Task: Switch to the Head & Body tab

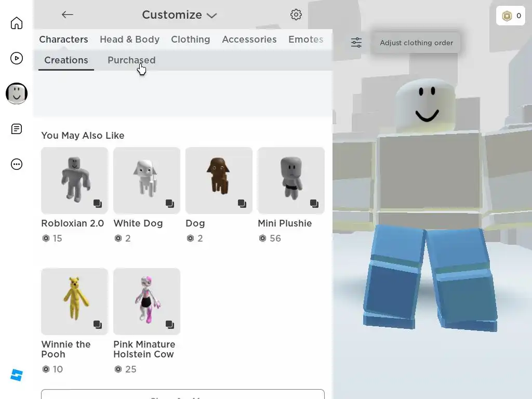Action: click(x=129, y=39)
